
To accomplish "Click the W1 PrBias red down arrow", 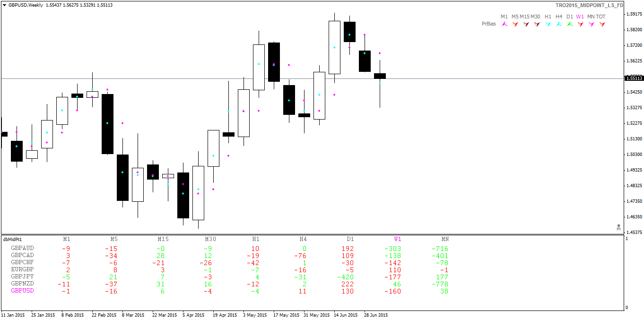I will [580, 24].
